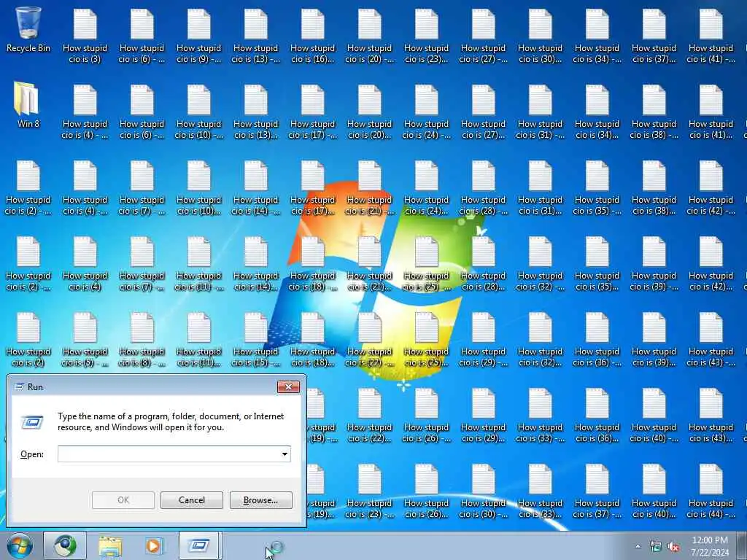Select file "How stupid cio is (8) - ..."
Screen dimensions: 747x560
142,340
